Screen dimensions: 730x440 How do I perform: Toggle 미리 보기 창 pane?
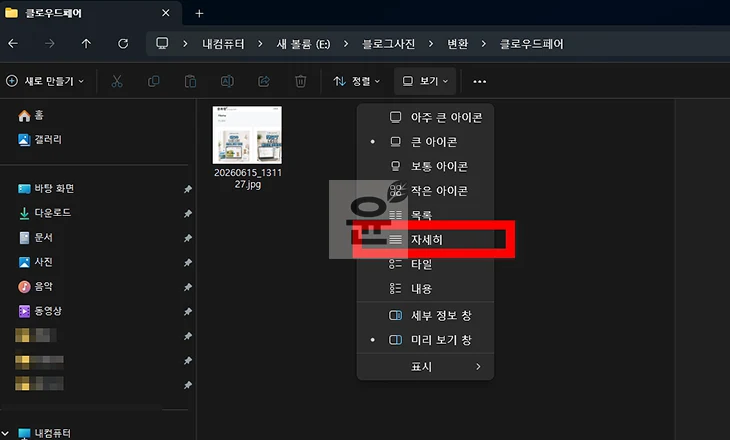(x=425, y=340)
